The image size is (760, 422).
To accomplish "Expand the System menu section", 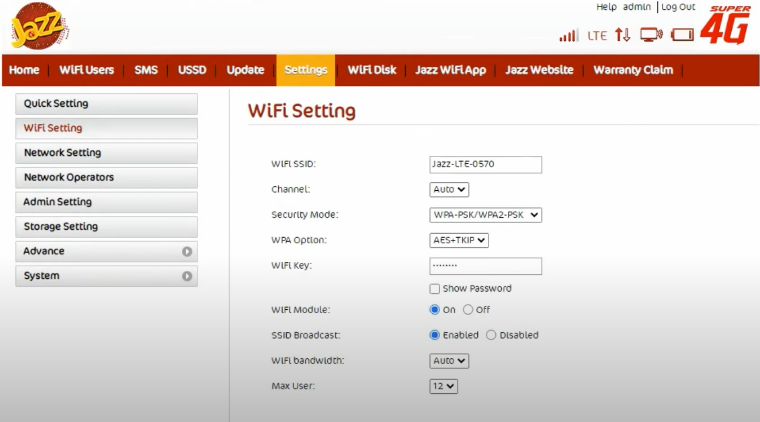I will point(106,276).
